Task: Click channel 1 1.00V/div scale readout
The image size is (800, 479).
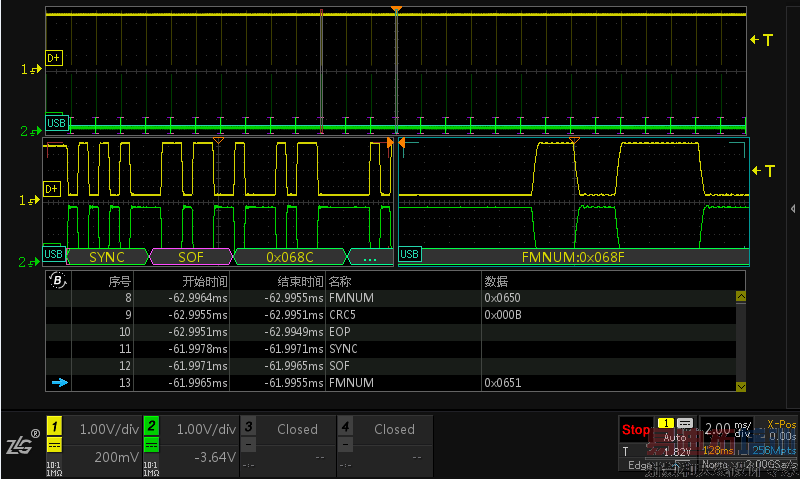Action: 109,430
